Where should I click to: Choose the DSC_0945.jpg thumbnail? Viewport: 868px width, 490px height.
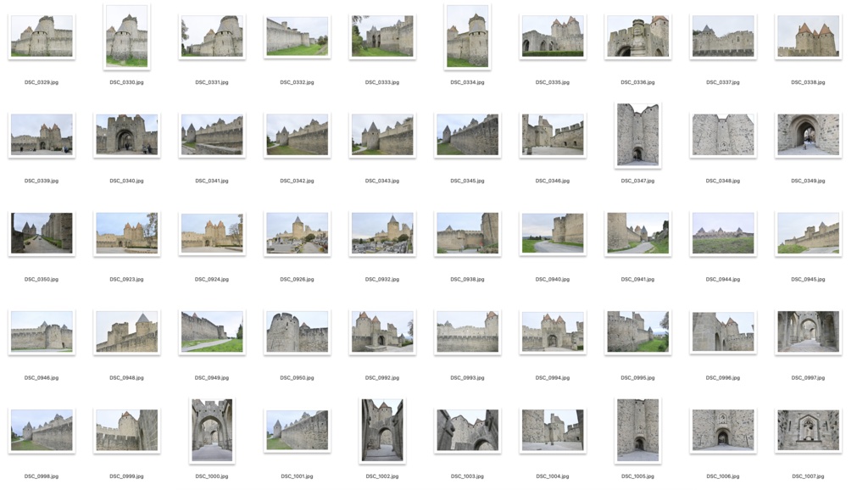(808, 233)
